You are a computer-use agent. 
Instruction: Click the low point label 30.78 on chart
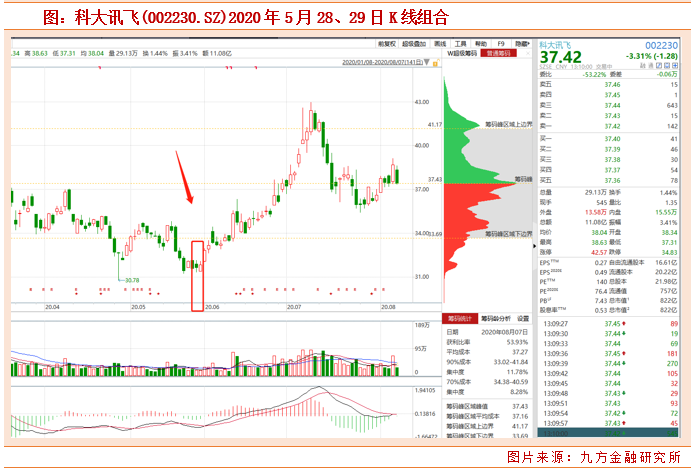(x=132, y=280)
